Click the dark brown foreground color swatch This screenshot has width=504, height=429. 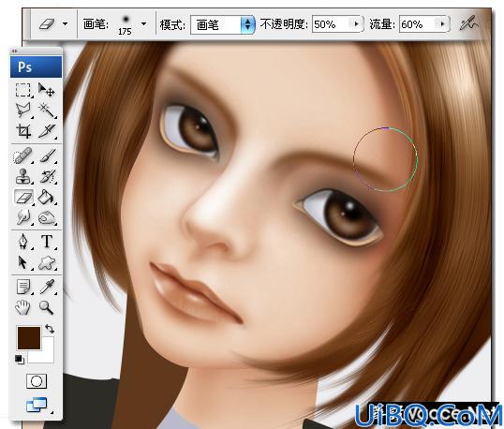tap(29, 338)
